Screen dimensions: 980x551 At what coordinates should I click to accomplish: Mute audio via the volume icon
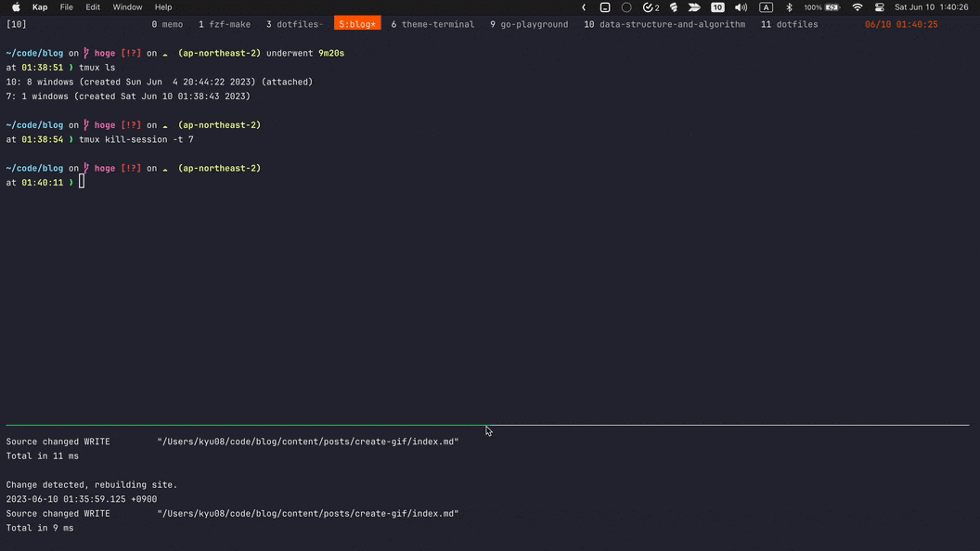point(740,6)
